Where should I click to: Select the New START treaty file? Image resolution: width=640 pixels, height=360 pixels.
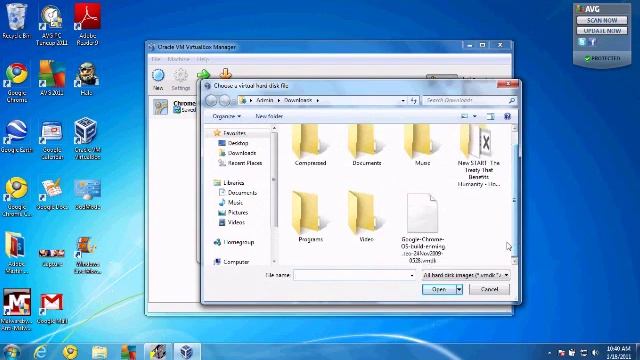tap(478, 156)
